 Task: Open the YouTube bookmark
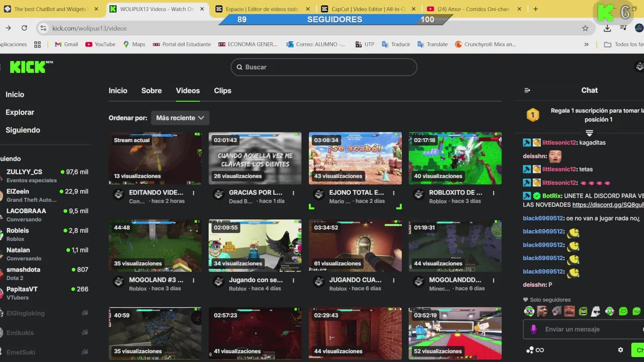(100, 44)
